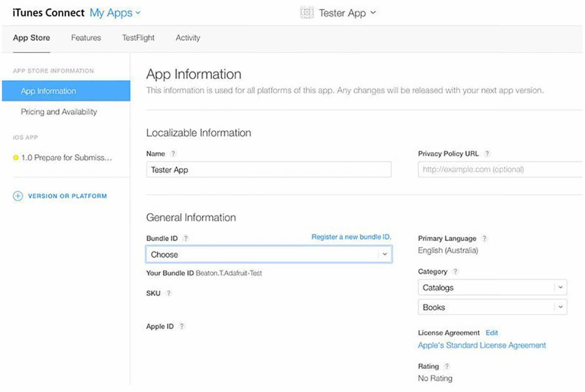Click Register a new bundle ID link

coord(351,237)
